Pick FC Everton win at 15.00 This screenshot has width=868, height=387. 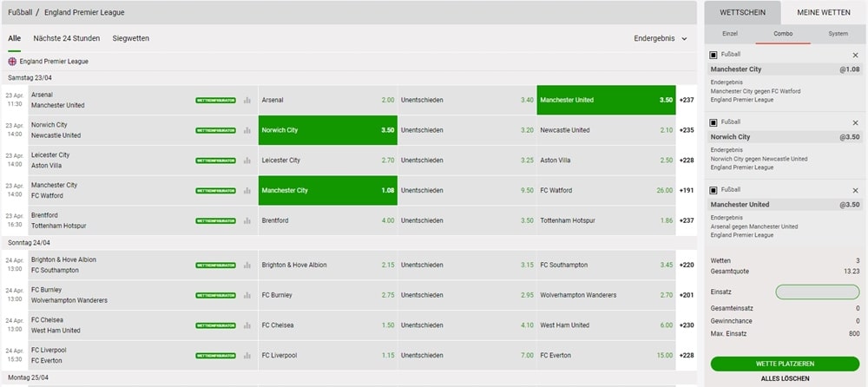point(606,356)
